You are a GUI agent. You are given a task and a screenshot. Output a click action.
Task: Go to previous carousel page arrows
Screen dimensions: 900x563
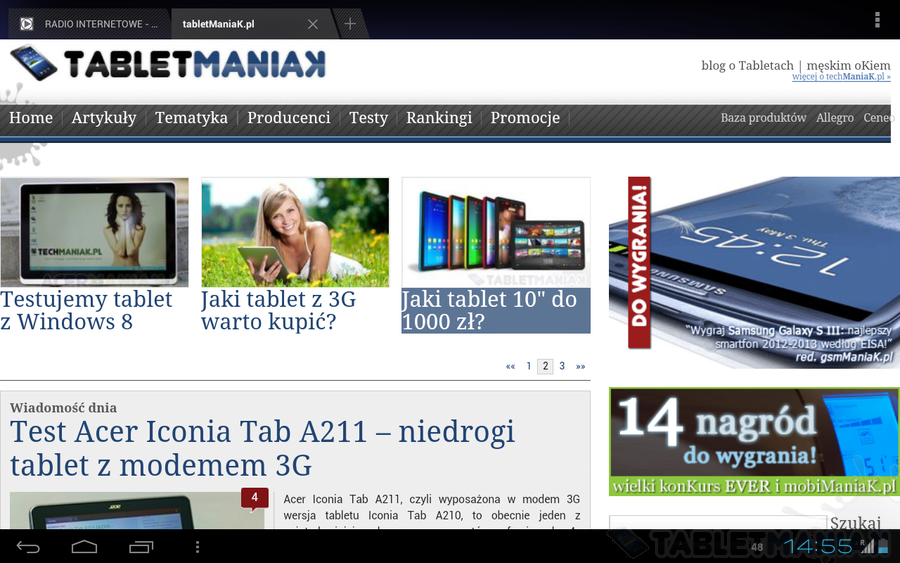(510, 366)
